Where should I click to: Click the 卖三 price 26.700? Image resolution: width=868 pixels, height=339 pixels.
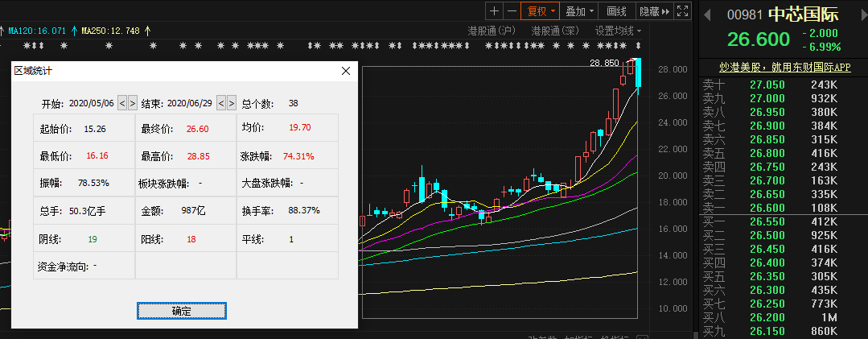(767, 180)
